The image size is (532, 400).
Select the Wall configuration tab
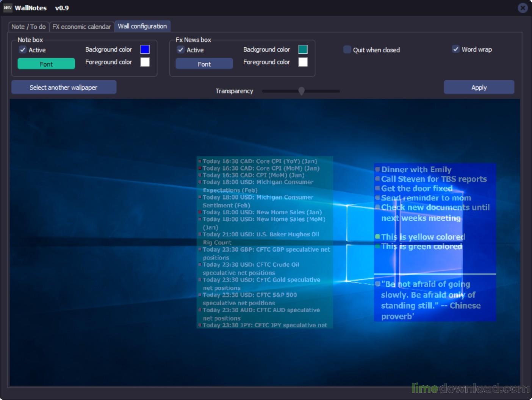(142, 26)
